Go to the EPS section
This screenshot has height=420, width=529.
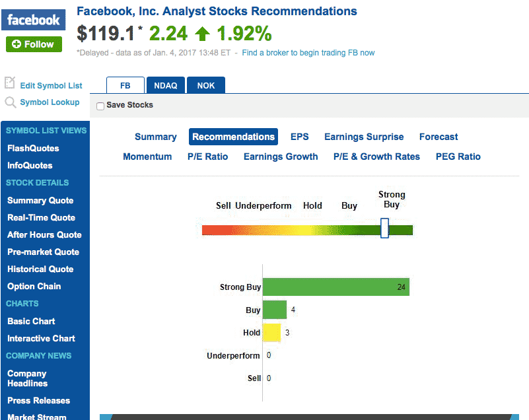tap(300, 137)
